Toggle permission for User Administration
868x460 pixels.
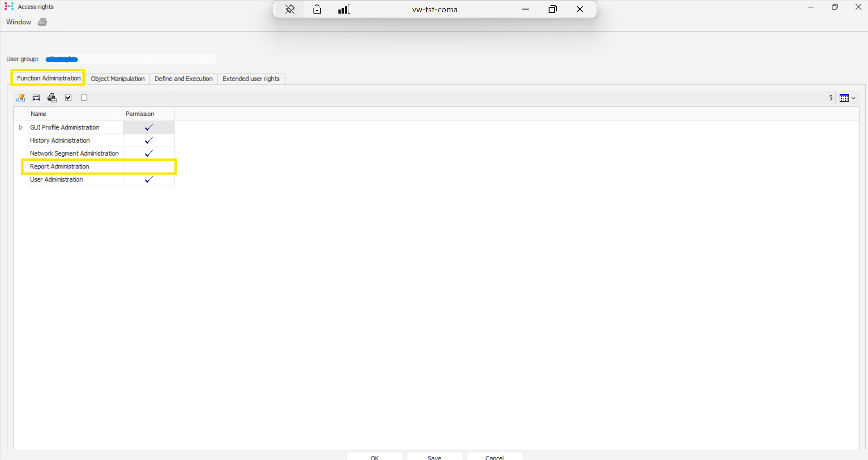click(149, 180)
